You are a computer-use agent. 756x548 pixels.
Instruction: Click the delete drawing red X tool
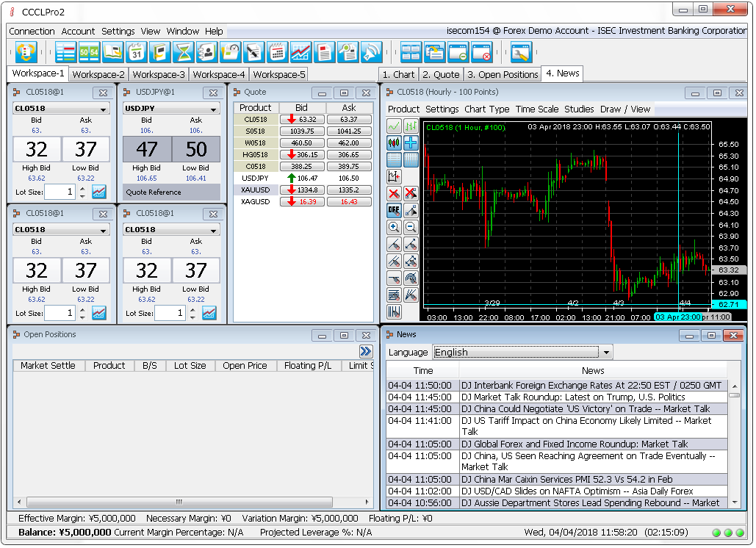pos(394,193)
